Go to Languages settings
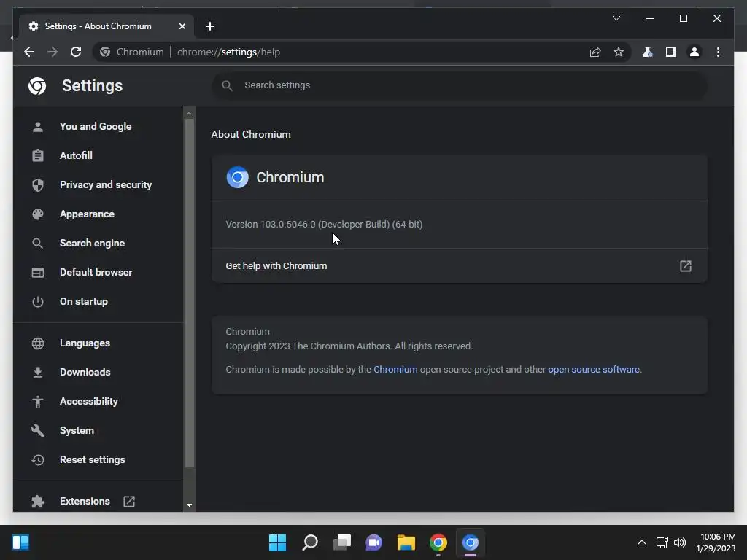This screenshot has height=560, width=747. [98, 343]
